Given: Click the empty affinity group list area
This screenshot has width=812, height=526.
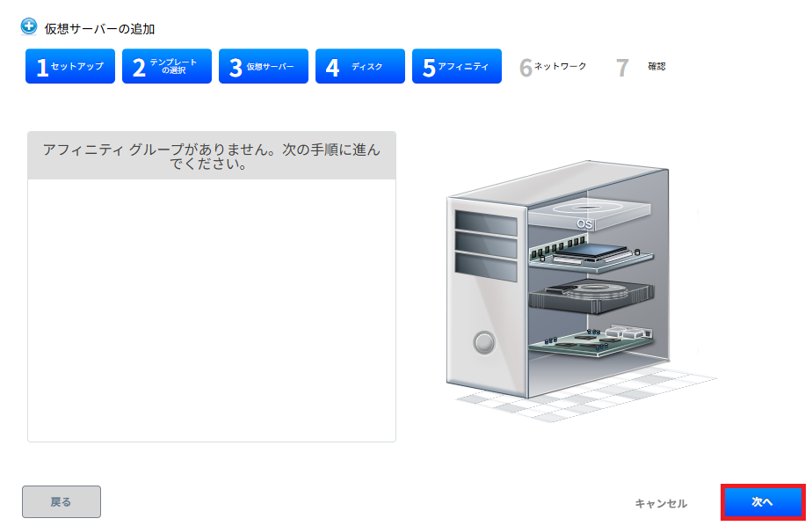Looking at the screenshot, I should click(211, 310).
